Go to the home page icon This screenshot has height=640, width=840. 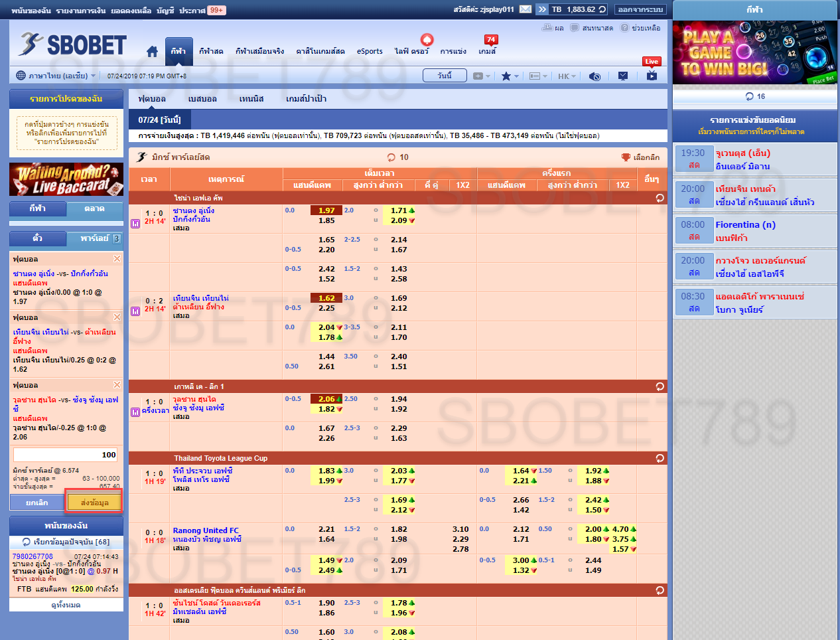pos(152,51)
